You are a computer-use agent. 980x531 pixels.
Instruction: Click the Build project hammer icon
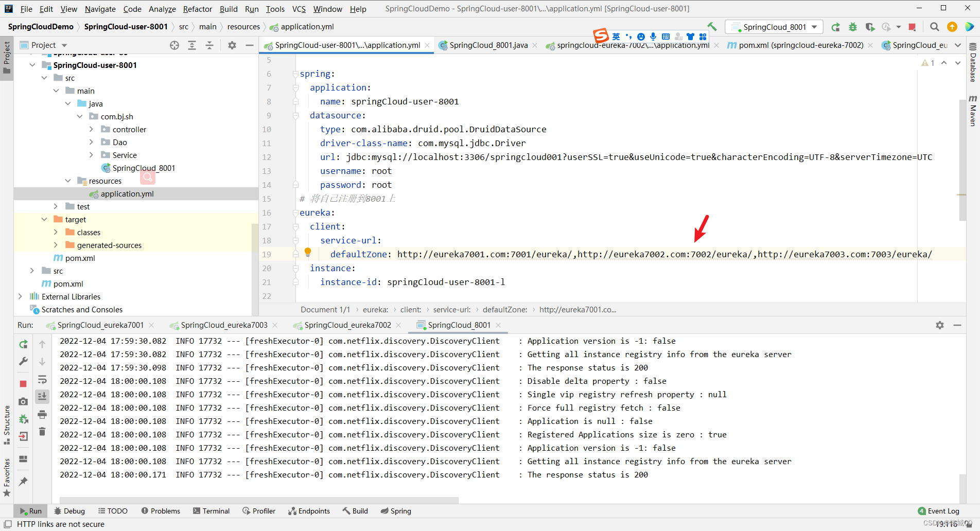point(712,27)
